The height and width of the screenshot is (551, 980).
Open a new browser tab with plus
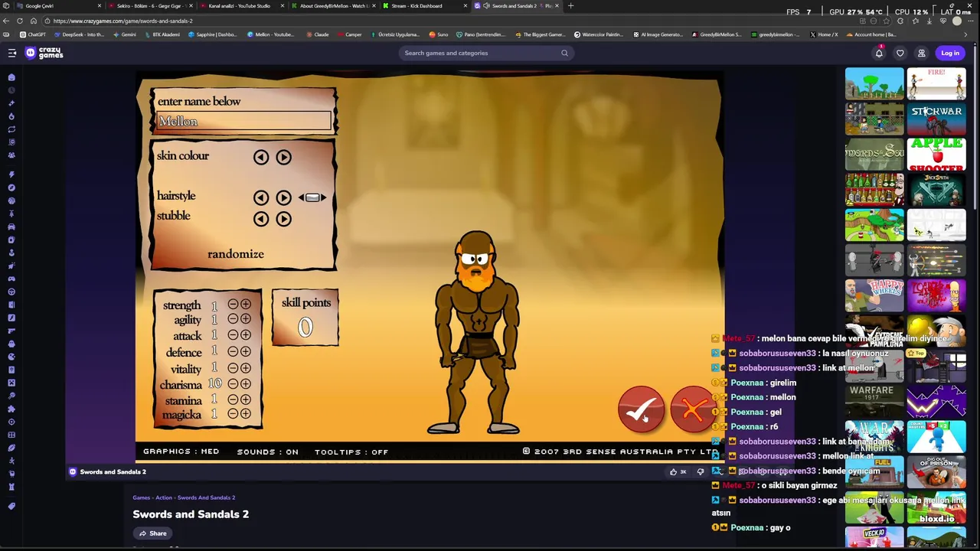pyautogui.click(x=570, y=6)
